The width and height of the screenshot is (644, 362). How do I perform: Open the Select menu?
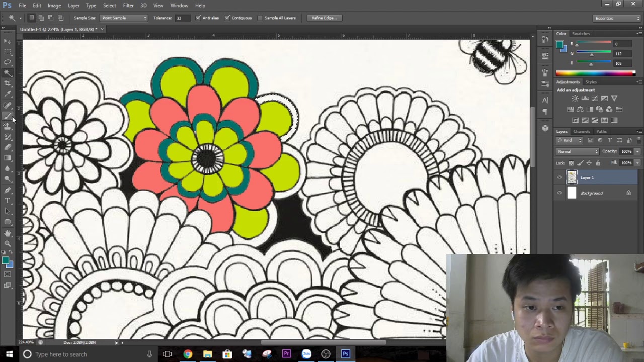pos(110,6)
